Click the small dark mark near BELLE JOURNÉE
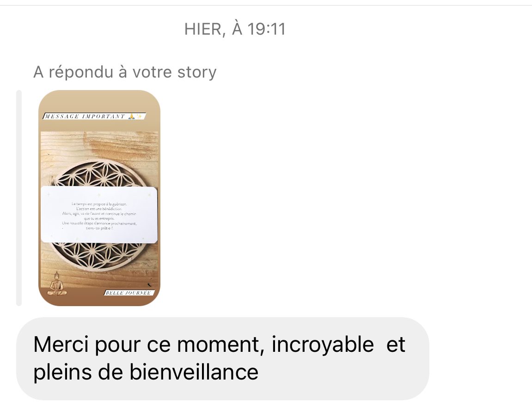This screenshot has width=532, height=404. pos(150,285)
